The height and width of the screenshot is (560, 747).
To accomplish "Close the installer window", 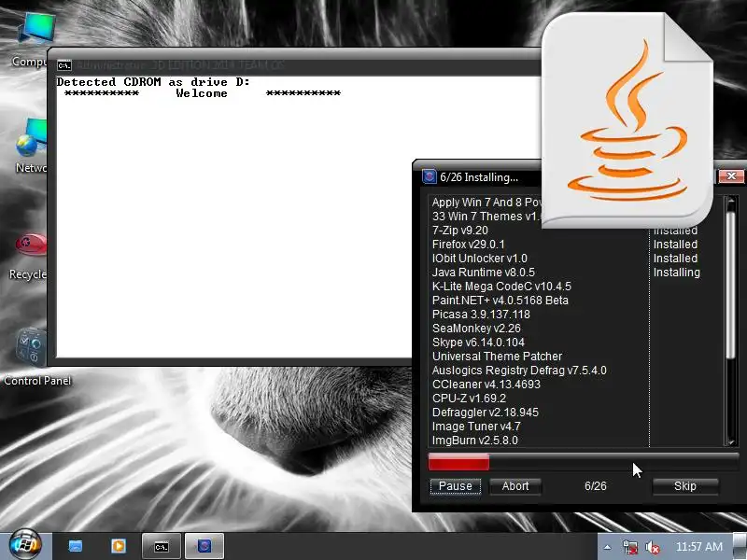I will (x=731, y=176).
